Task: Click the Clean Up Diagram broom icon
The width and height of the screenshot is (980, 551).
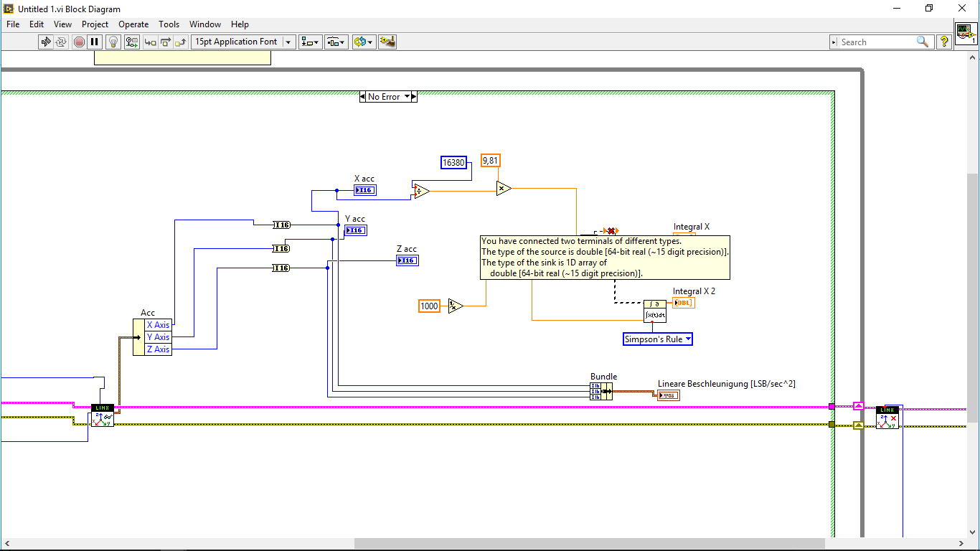Action: 387,42
